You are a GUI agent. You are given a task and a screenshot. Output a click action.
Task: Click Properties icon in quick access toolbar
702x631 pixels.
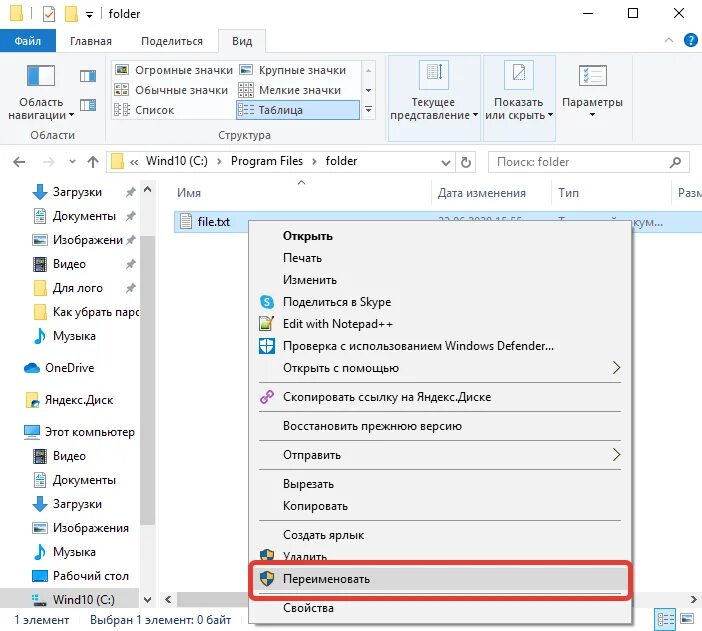49,14
